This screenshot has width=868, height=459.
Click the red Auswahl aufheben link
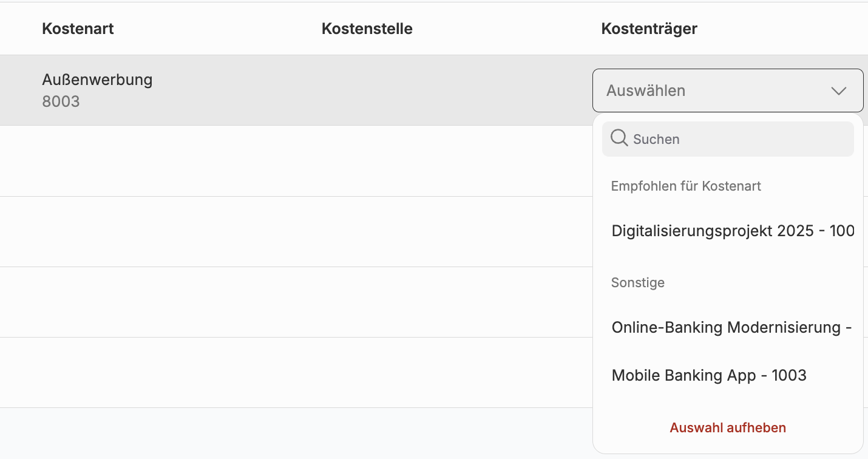tap(727, 428)
